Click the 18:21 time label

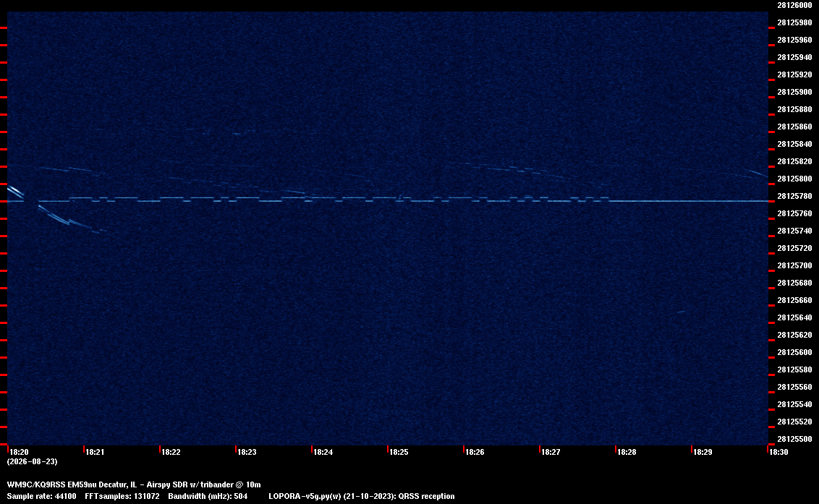point(95,452)
